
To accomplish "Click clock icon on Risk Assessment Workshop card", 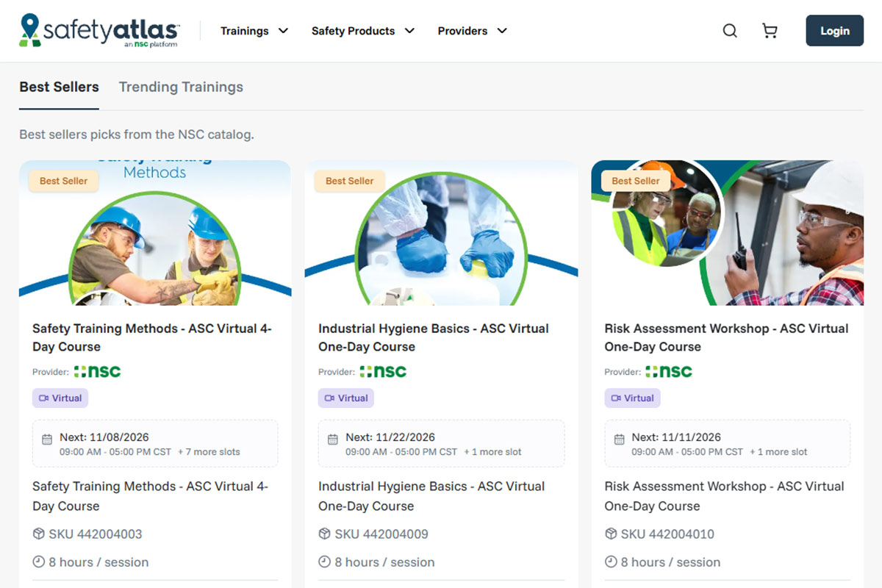I will coord(611,562).
